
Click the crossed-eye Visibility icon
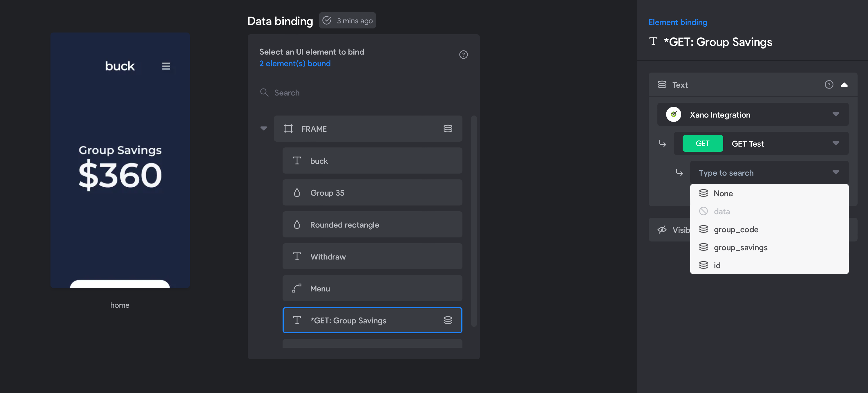point(662,230)
